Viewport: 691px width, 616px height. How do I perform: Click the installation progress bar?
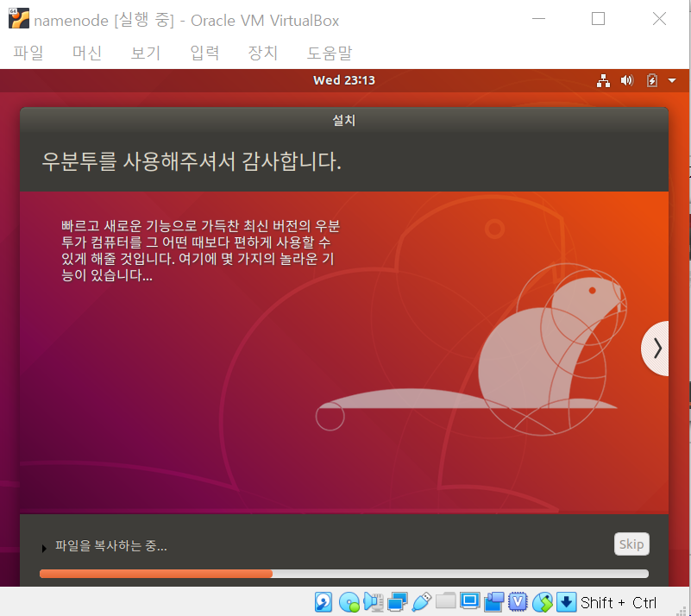344,574
